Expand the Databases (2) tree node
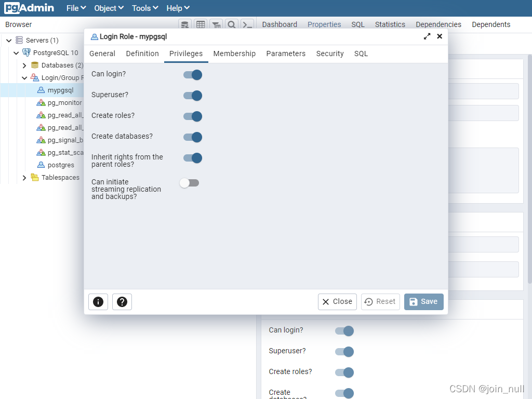 coord(24,65)
